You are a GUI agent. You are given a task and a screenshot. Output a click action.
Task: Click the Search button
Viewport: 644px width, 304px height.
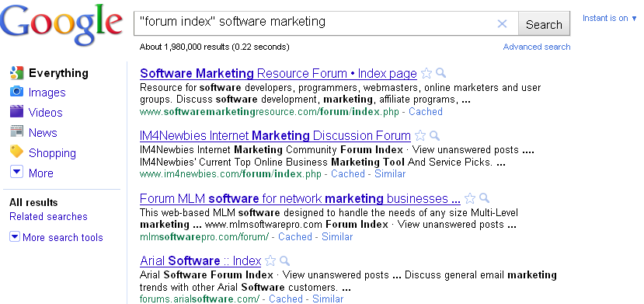pos(544,24)
